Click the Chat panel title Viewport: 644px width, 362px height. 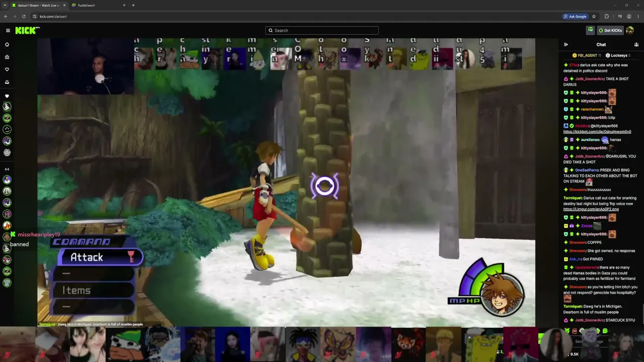tap(601, 44)
